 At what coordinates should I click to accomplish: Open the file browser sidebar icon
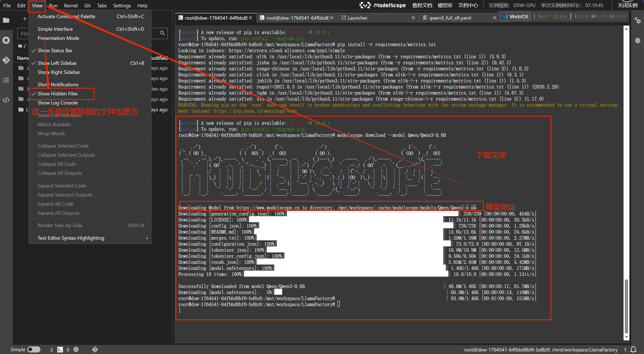pos(6,20)
